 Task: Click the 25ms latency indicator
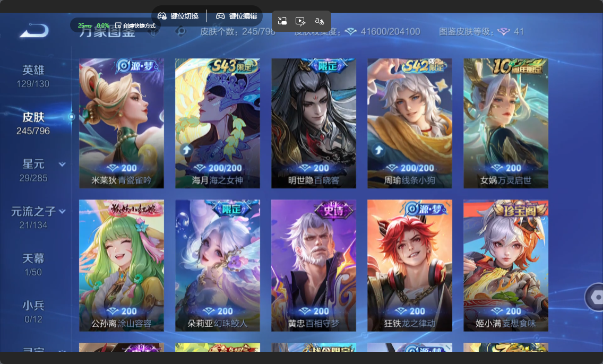84,26
